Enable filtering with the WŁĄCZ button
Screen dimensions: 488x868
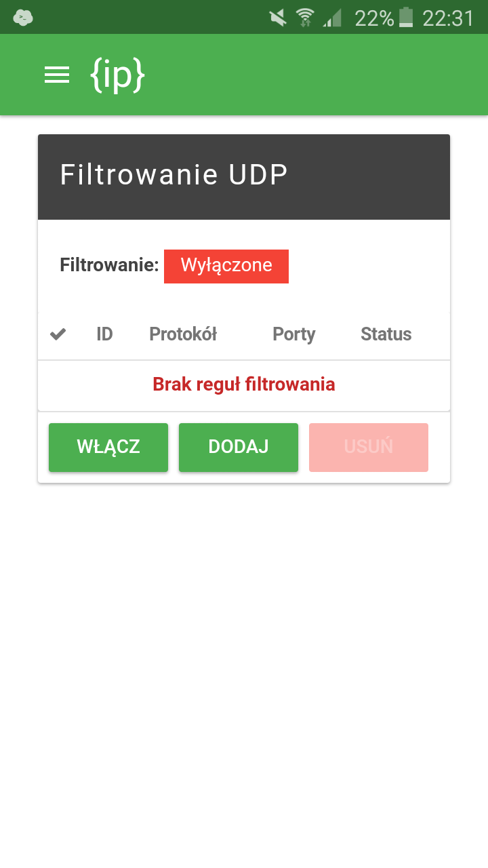(x=108, y=447)
